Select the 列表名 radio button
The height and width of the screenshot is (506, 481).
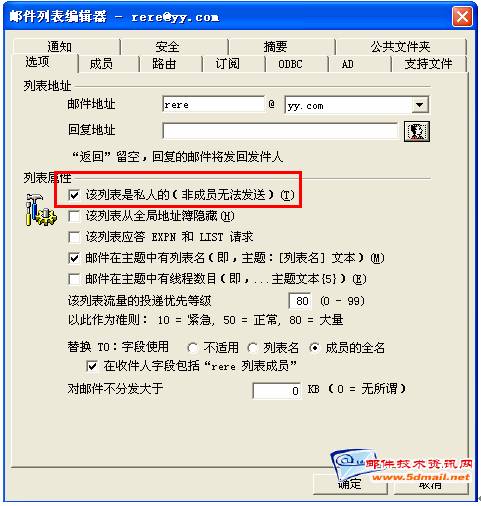253,348
